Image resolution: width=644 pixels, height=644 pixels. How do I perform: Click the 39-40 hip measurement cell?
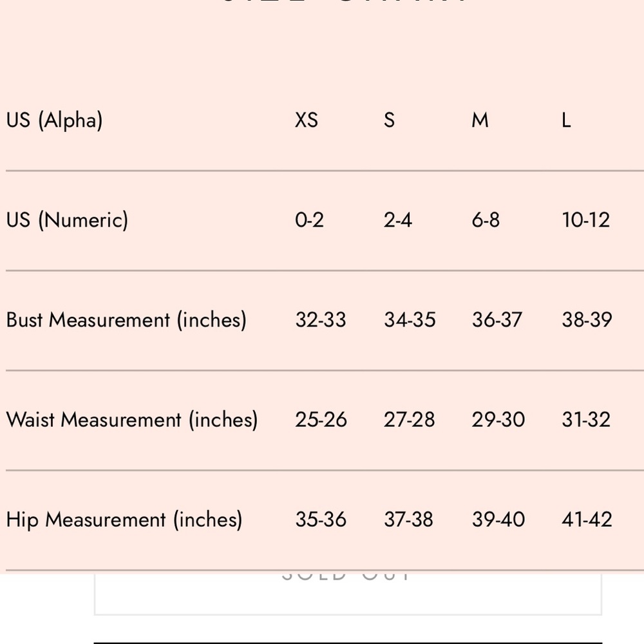pos(498,520)
